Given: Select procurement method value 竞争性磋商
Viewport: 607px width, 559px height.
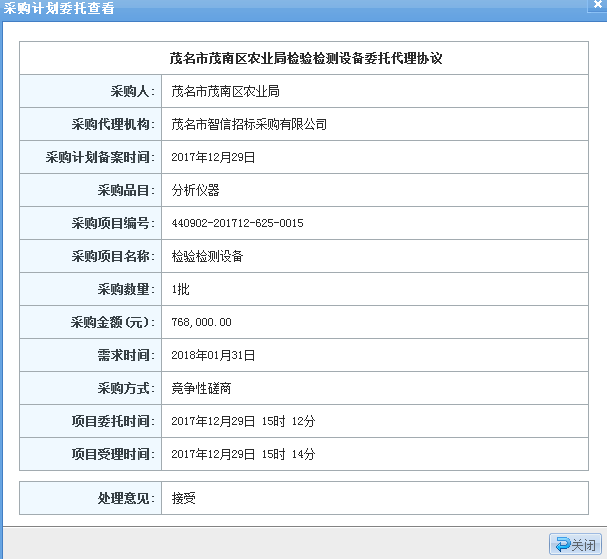Looking at the screenshot, I should (x=201, y=388).
